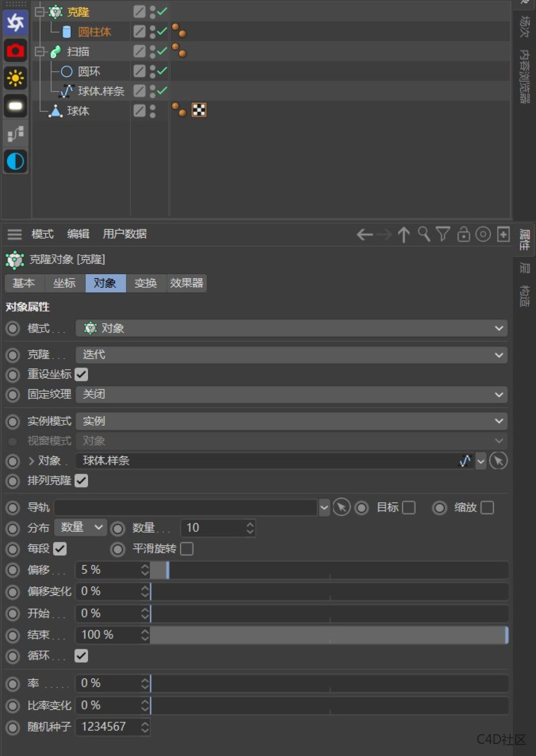Toggle visibility dots on 球体 row

[x=152, y=110]
